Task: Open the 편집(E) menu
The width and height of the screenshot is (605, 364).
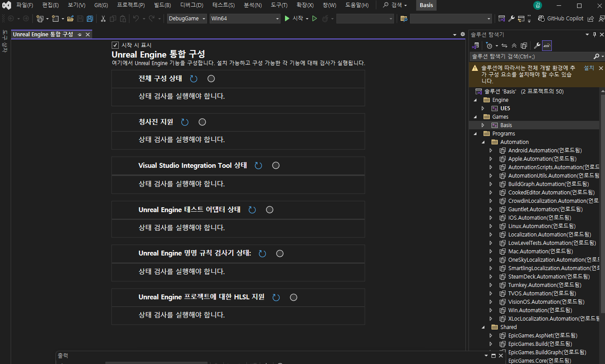Action: 51,5
